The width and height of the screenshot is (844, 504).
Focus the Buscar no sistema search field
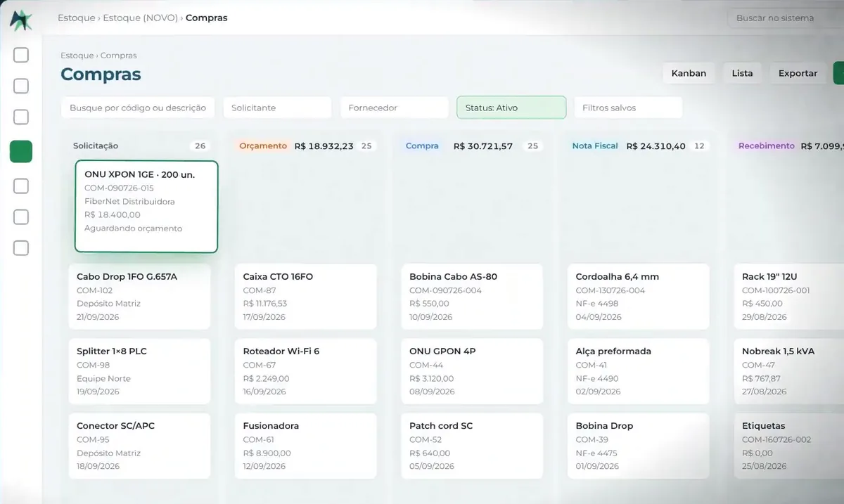coord(785,18)
